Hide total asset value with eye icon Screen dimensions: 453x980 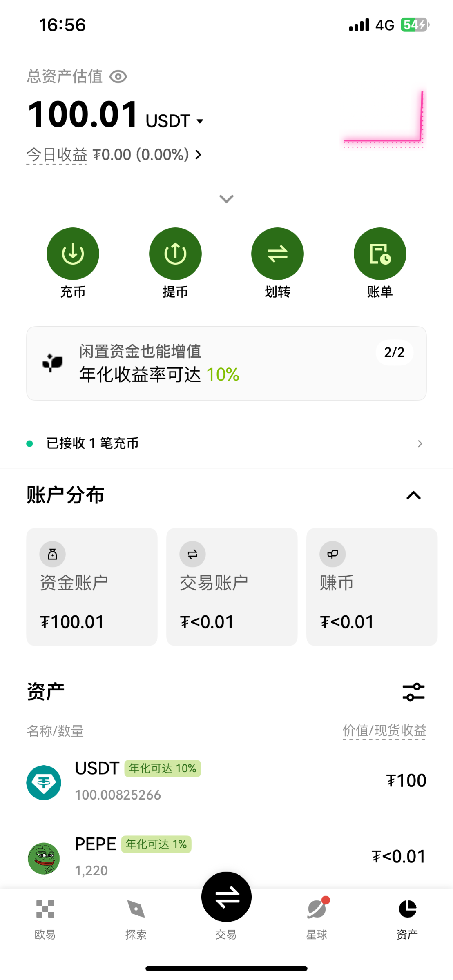(x=118, y=76)
